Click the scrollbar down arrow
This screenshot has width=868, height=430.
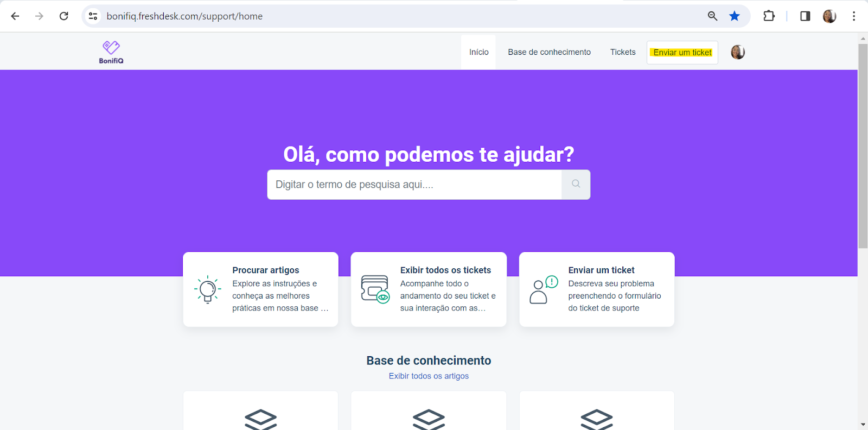tap(863, 425)
